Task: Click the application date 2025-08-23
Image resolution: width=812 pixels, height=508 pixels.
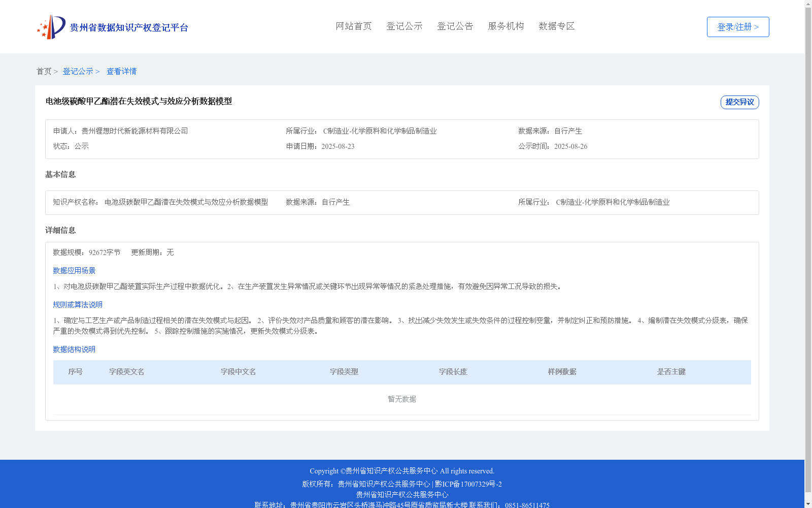Action: coord(338,146)
